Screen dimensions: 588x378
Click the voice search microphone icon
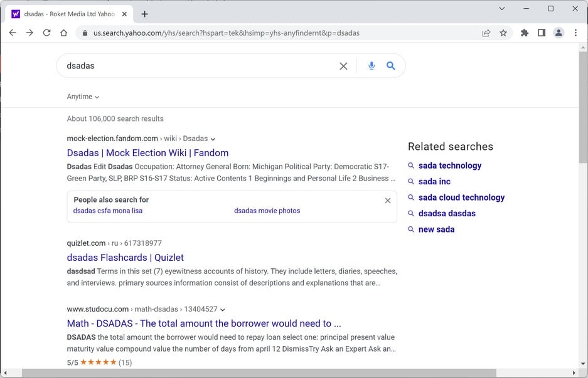pyautogui.click(x=372, y=66)
